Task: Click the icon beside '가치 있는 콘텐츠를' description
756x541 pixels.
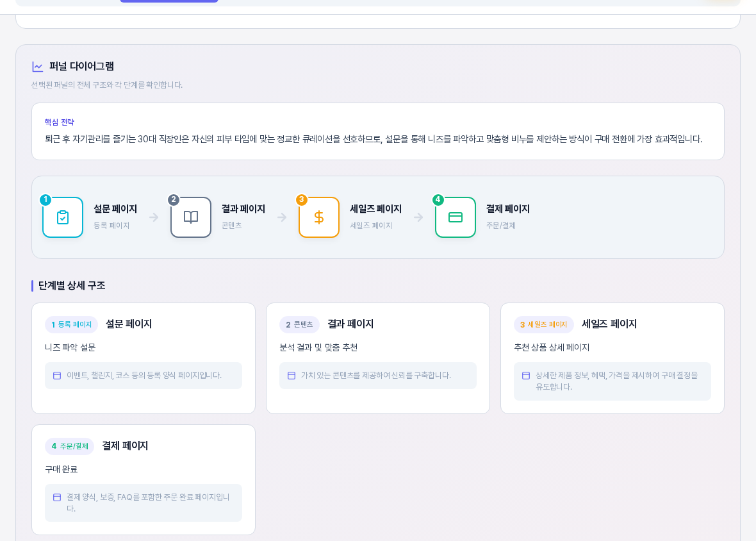Action: click(x=292, y=376)
